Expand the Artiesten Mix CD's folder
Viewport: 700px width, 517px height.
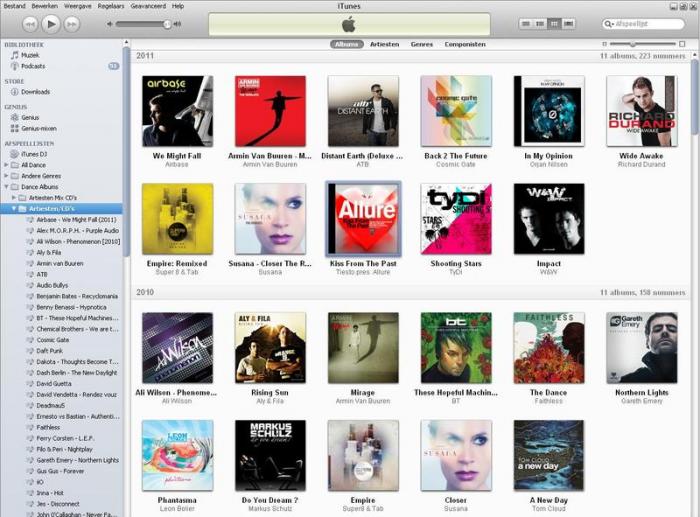14,197
